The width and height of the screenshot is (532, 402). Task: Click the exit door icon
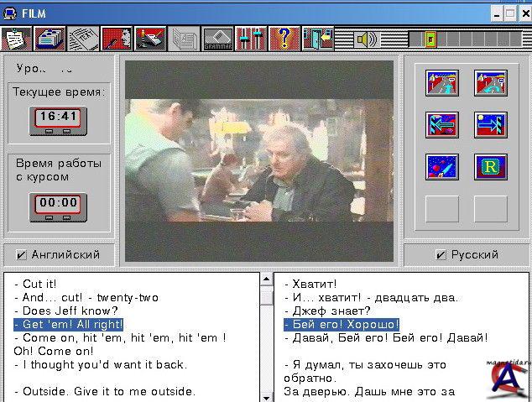[319, 39]
